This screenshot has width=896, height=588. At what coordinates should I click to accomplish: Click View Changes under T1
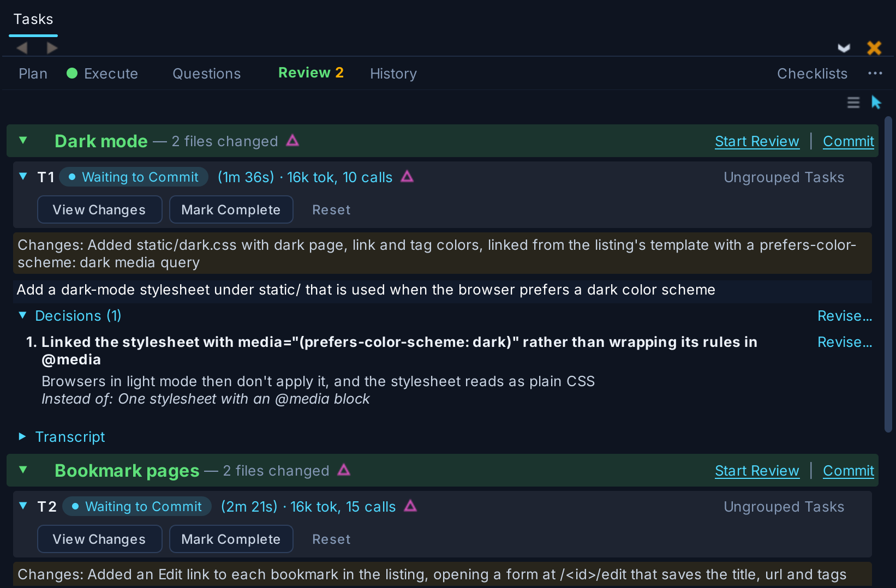pyautogui.click(x=99, y=209)
